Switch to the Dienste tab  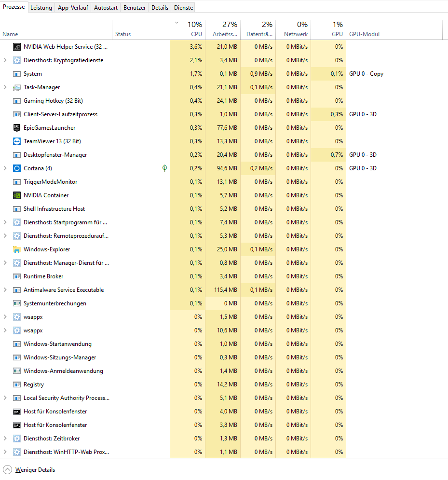183,8
